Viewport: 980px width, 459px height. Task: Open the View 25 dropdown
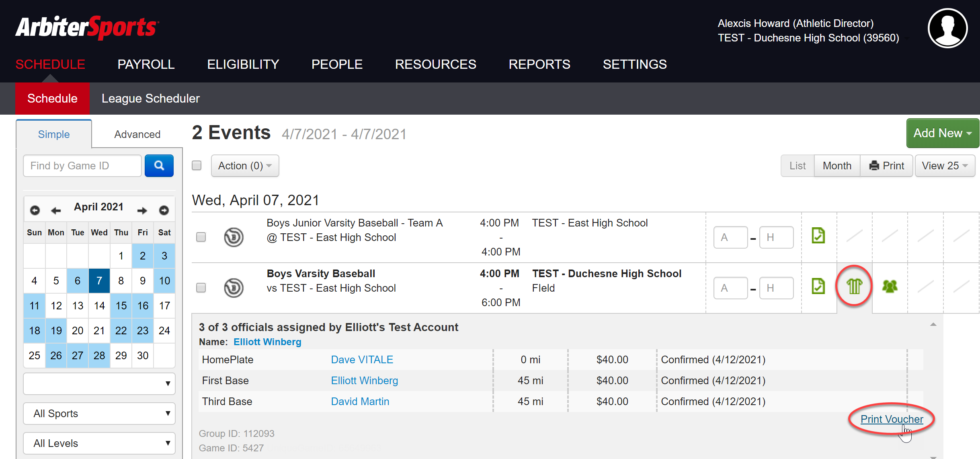click(945, 166)
